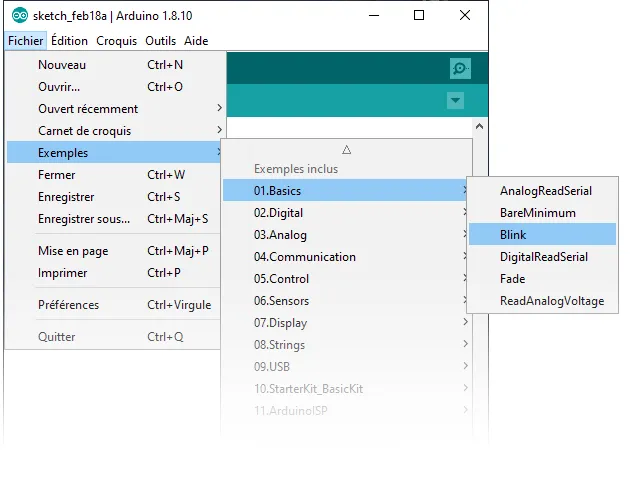Open the Blink example sketch
The width and height of the screenshot is (630, 504).
542,234
